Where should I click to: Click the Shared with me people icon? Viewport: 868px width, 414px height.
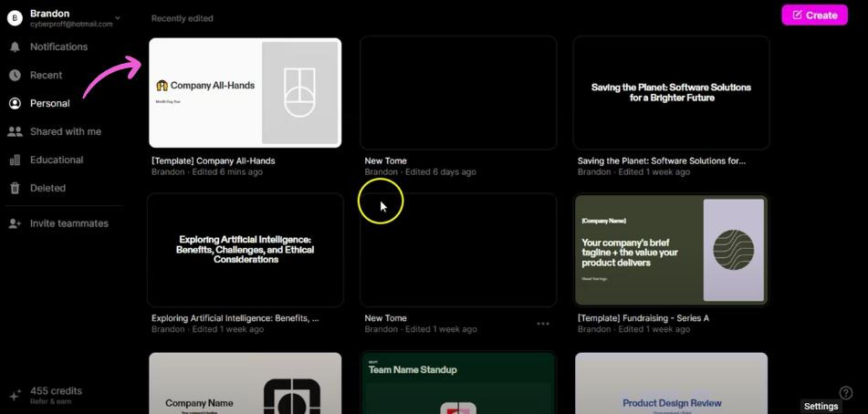pyautogui.click(x=15, y=131)
